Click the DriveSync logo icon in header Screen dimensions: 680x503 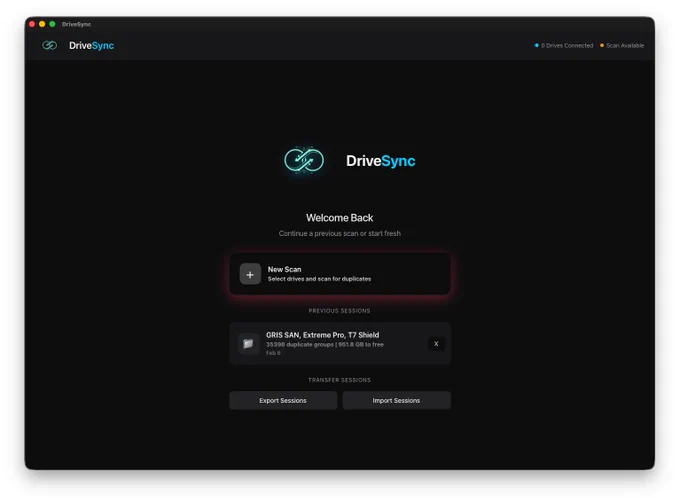click(x=49, y=46)
